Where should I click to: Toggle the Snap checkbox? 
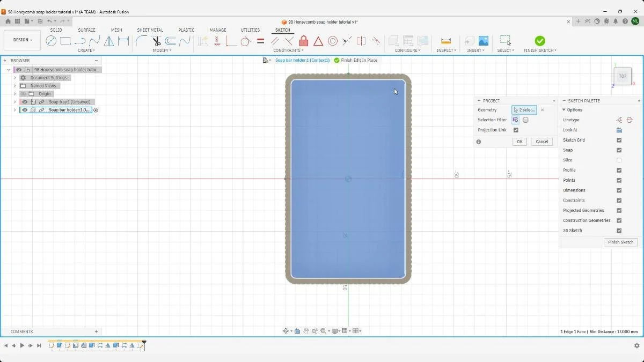pyautogui.click(x=619, y=150)
